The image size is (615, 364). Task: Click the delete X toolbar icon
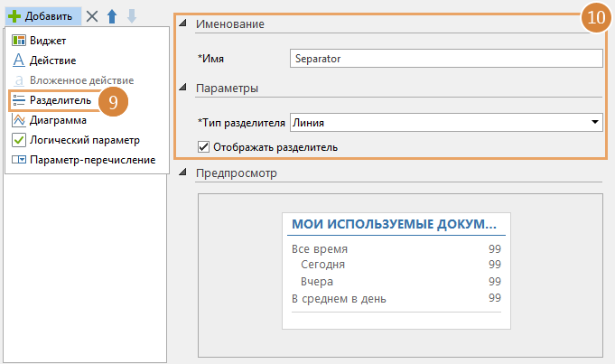pyautogui.click(x=91, y=16)
